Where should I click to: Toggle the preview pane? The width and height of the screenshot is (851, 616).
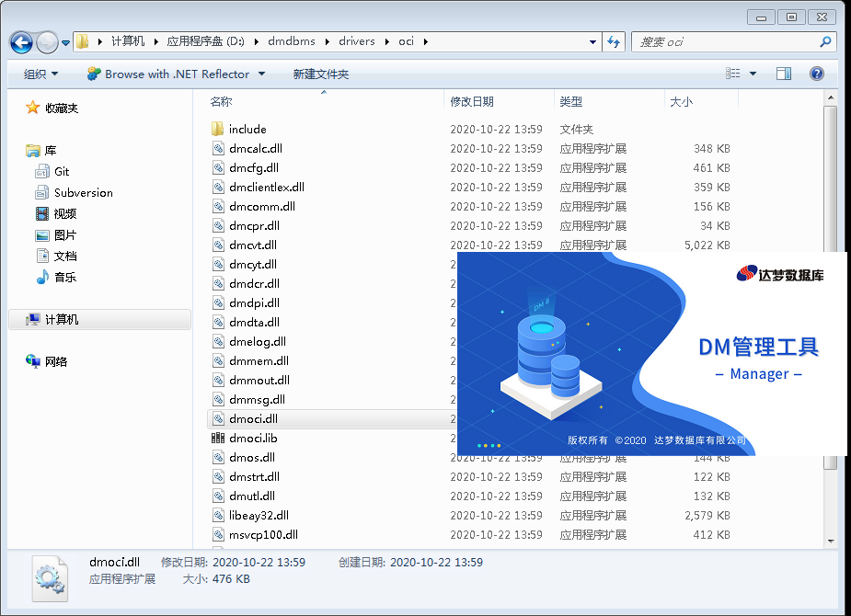tap(784, 74)
